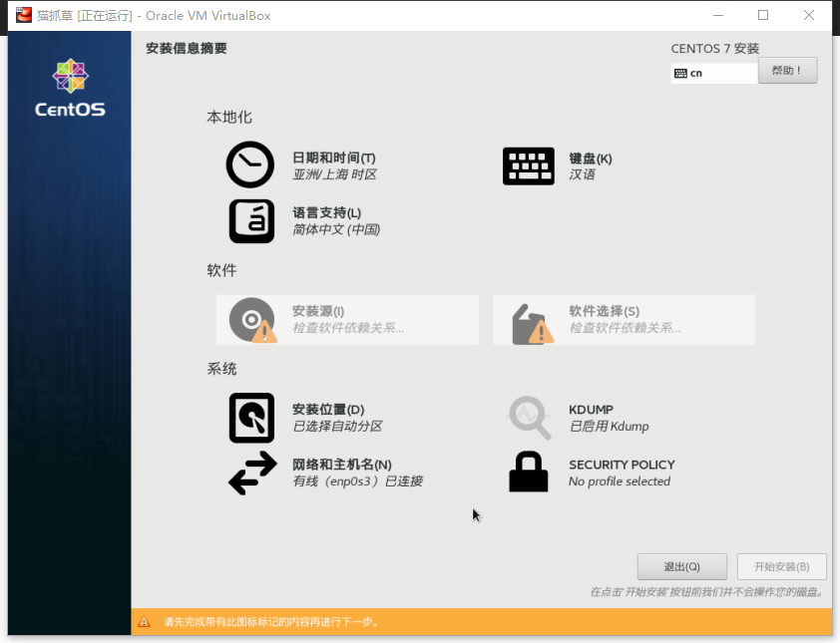Click the 帮助！ help button
This screenshot has width=840, height=643.
(x=787, y=71)
